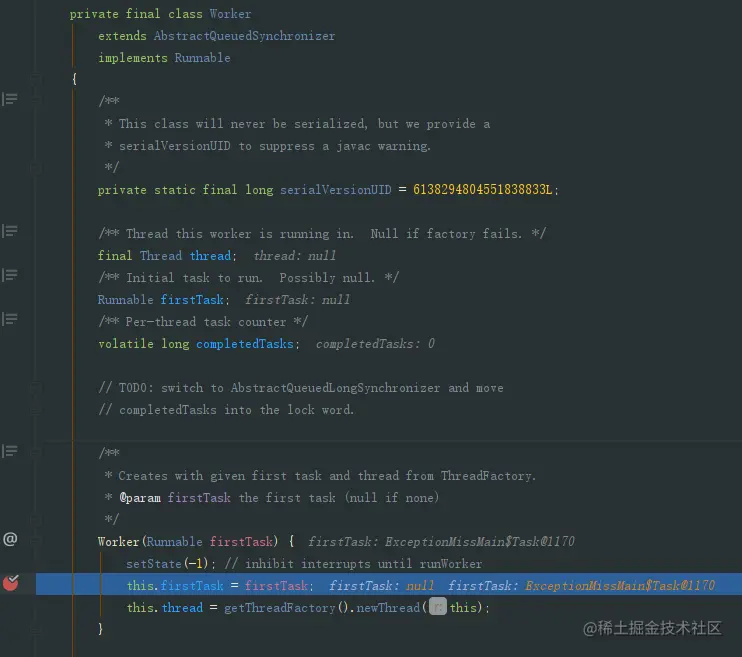The image size is (742, 657).
Task: Toggle rendered doc for 'Thread this worker' comment
Action: coord(9,231)
